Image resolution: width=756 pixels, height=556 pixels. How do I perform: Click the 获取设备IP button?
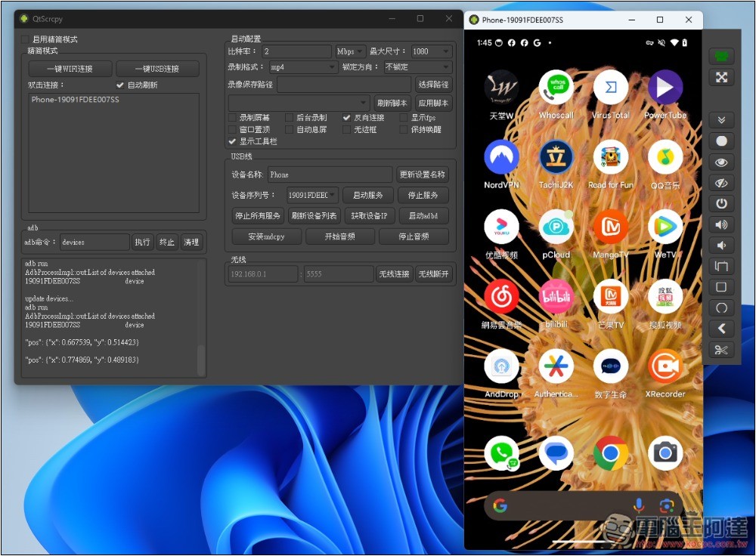(x=370, y=216)
